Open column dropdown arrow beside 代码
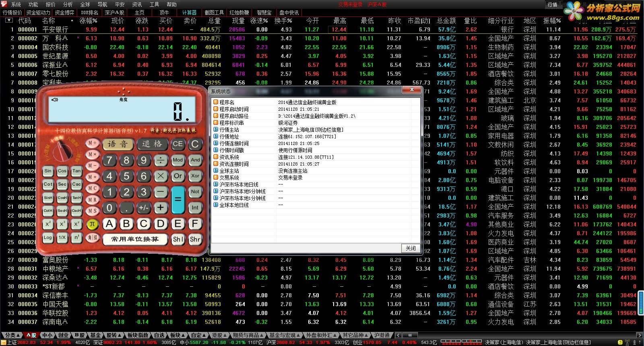The height and width of the screenshot is (346, 644). (x=9, y=20)
